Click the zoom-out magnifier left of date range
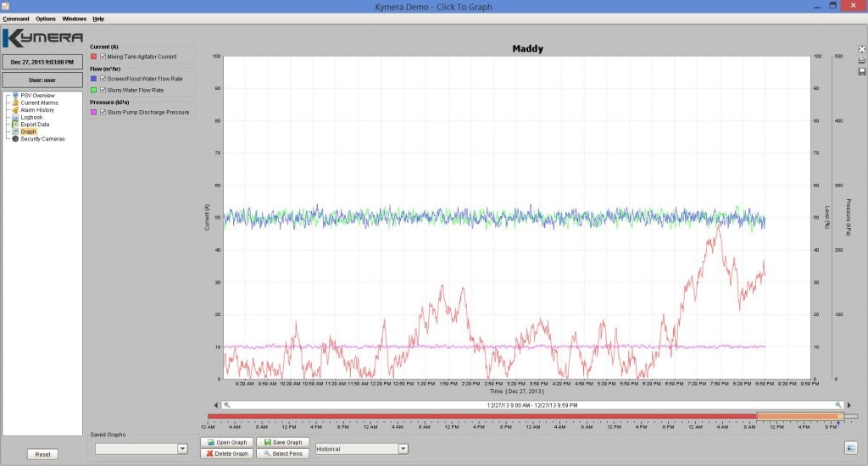 226,405
